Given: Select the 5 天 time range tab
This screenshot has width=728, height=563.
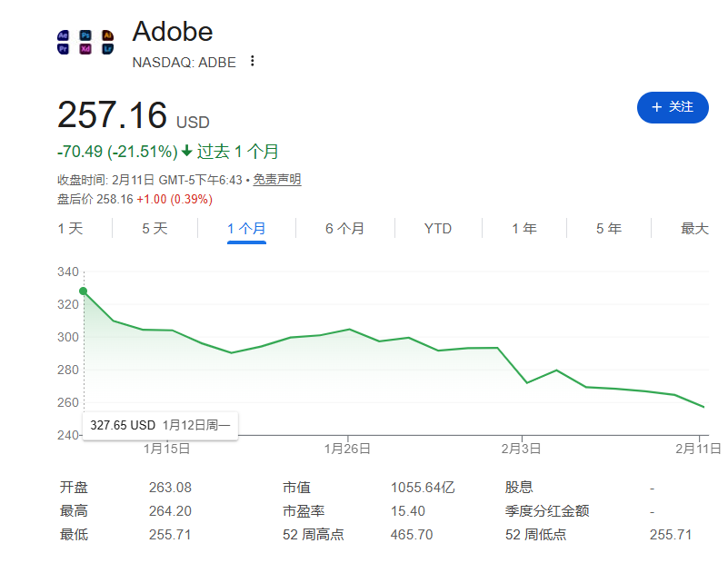Looking at the screenshot, I should click(155, 229).
